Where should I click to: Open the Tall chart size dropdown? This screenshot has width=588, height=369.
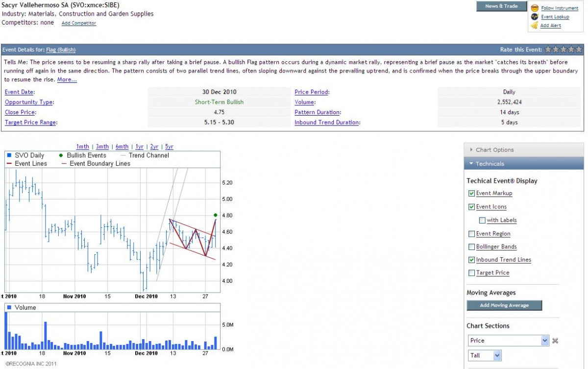point(485,355)
